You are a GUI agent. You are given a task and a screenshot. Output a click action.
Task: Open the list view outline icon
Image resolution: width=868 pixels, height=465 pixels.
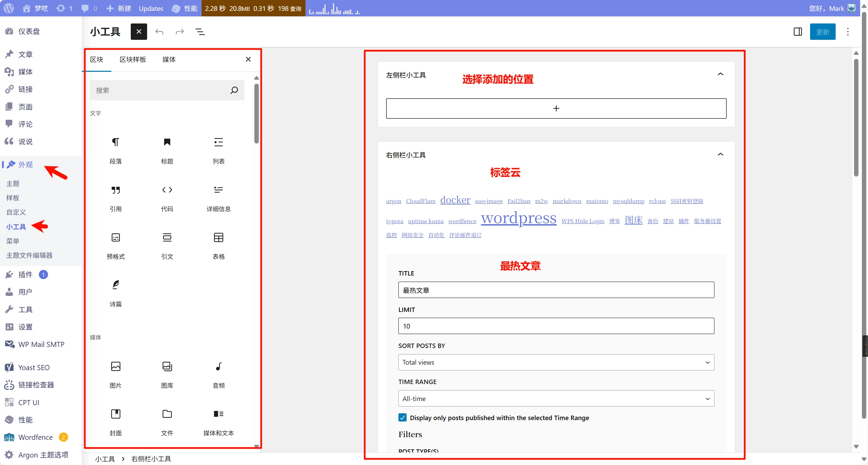pyautogui.click(x=200, y=32)
